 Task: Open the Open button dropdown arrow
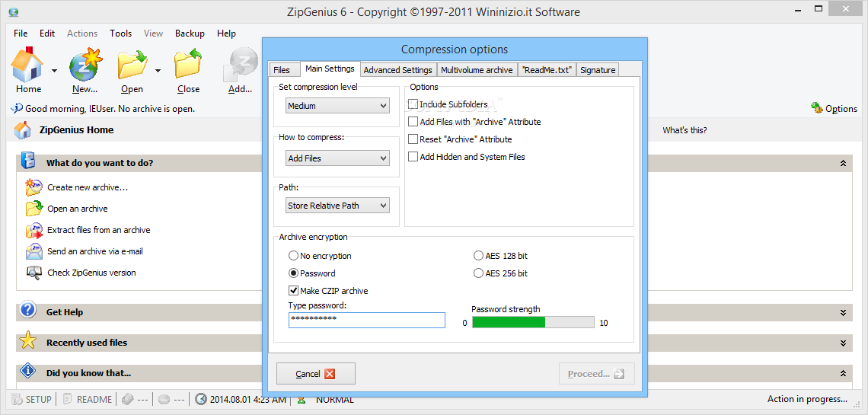pyautogui.click(x=158, y=70)
